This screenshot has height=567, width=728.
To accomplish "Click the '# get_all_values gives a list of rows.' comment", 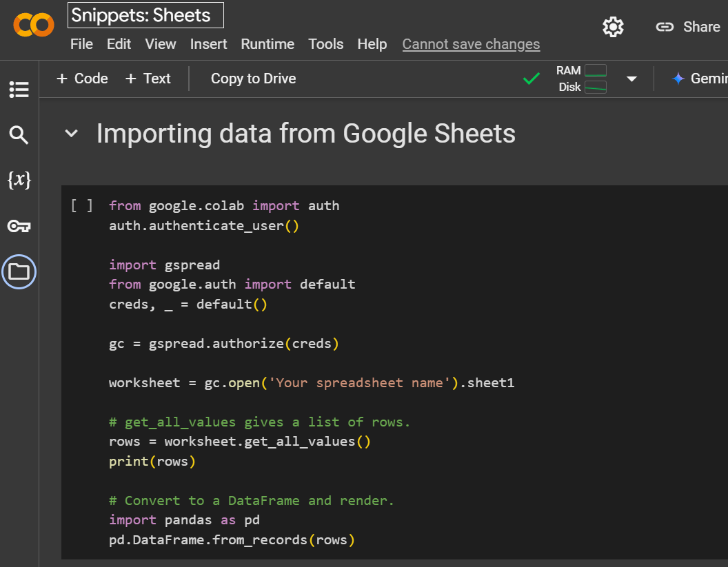I will coord(259,422).
